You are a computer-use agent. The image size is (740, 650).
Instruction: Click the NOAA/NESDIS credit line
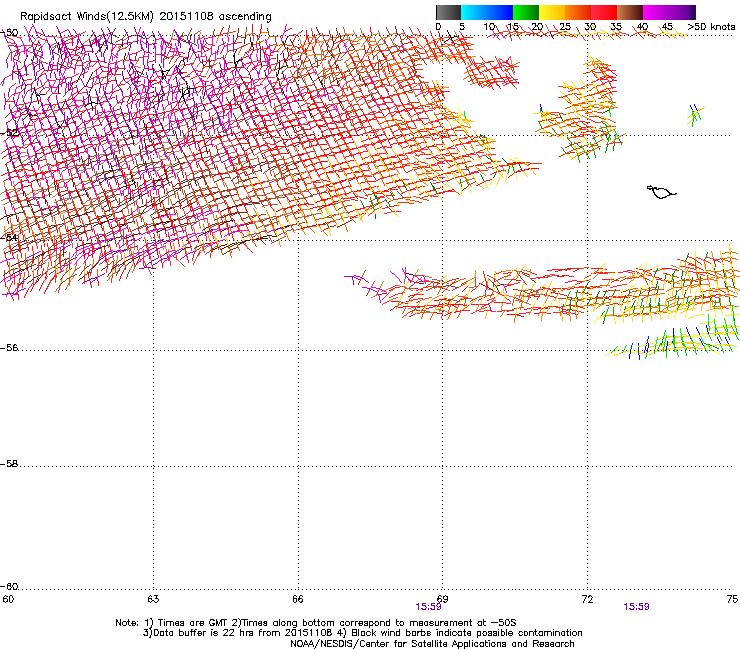pyautogui.click(x=432, y=644)
